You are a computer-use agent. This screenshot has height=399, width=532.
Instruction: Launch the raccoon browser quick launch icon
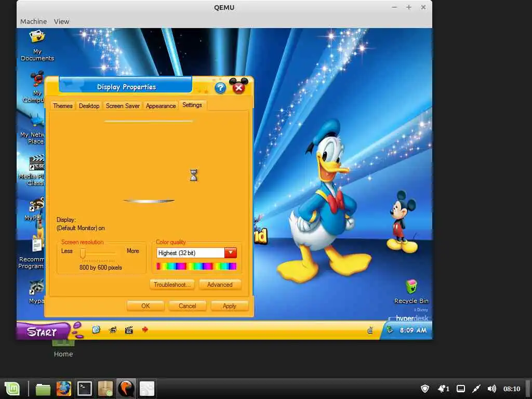pos(113,330)
